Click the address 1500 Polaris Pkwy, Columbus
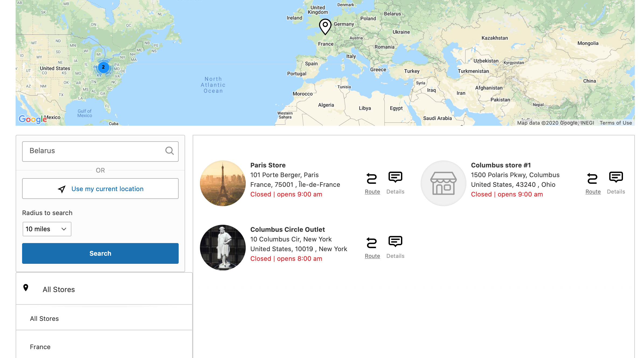Image resolution: width=644 pixels, height=358 pixels. 515,175
